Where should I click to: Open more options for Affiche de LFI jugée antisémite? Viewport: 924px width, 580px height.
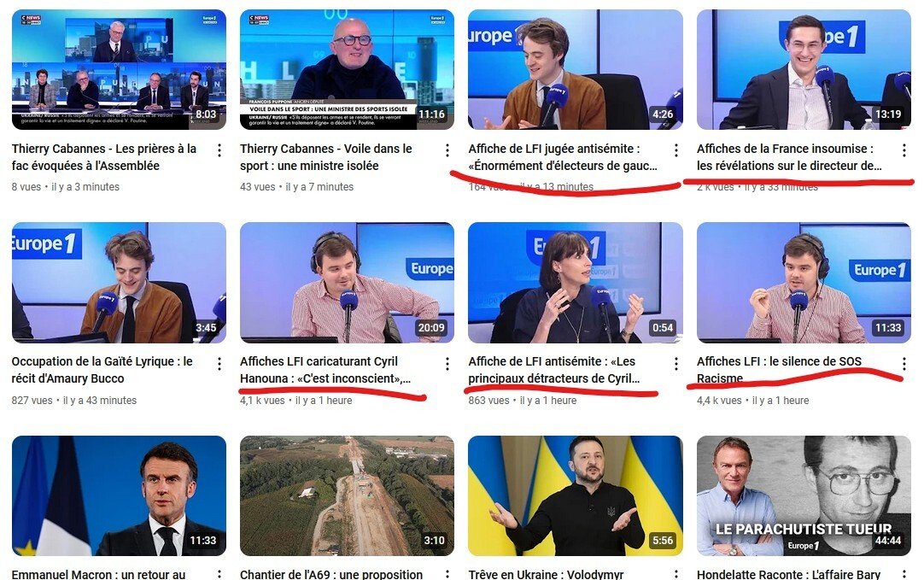coord(675,150)
